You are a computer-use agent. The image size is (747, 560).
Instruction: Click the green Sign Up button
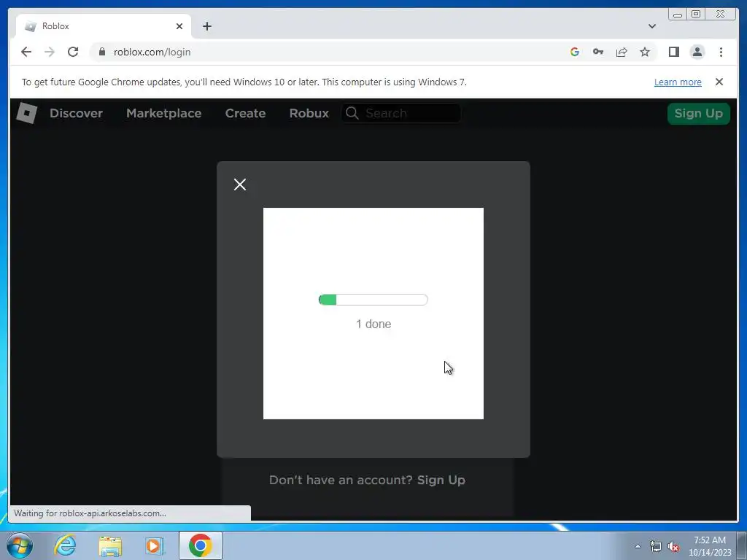click(x=698, y=113)
